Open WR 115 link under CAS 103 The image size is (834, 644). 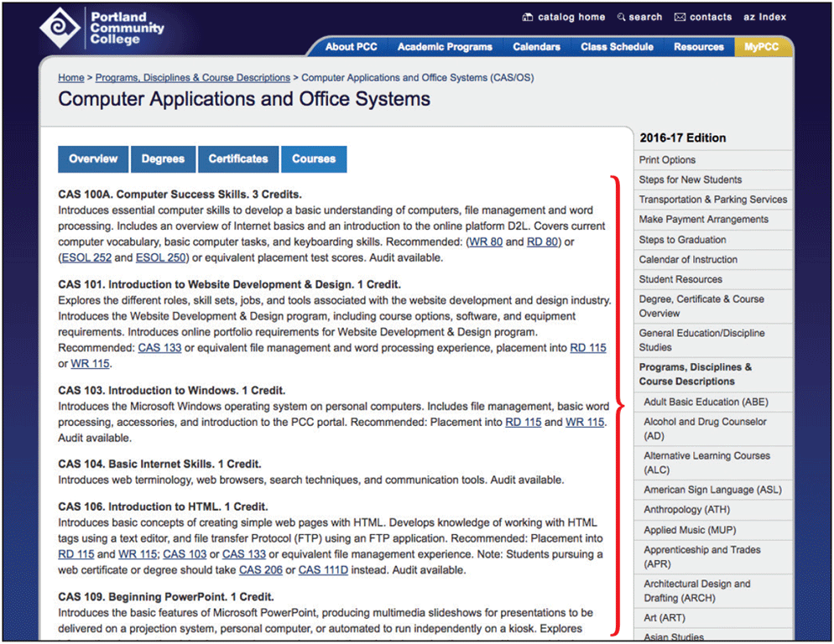pos(585,423)
